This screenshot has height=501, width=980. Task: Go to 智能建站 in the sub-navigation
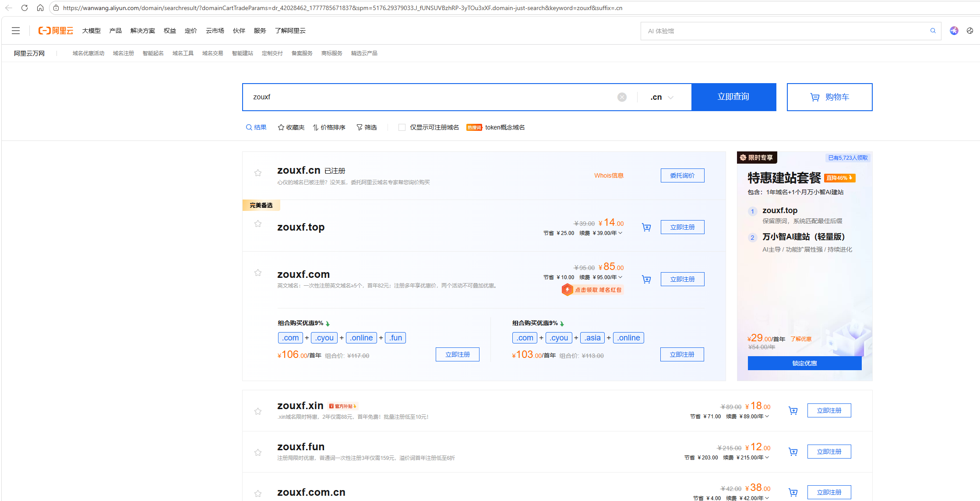(243, 53)
